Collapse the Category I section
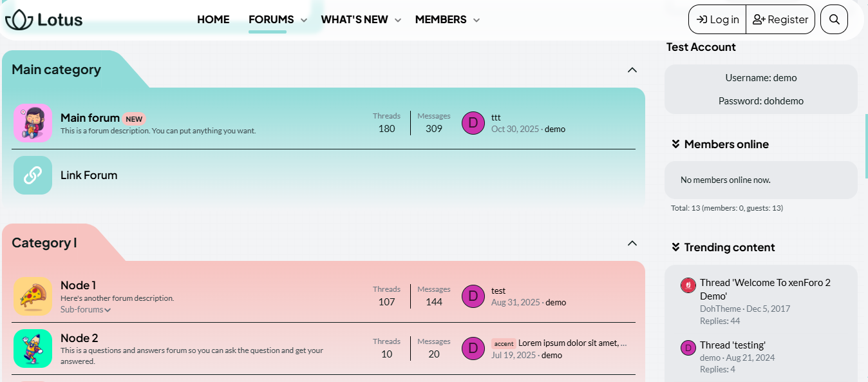This screenshot has width=868, height=382. pyautogui.click(x=632, y=243)
